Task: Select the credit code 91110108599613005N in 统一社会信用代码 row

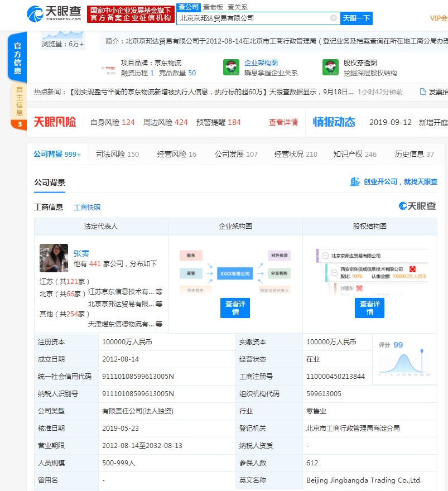Action: (x=138, y=377)
